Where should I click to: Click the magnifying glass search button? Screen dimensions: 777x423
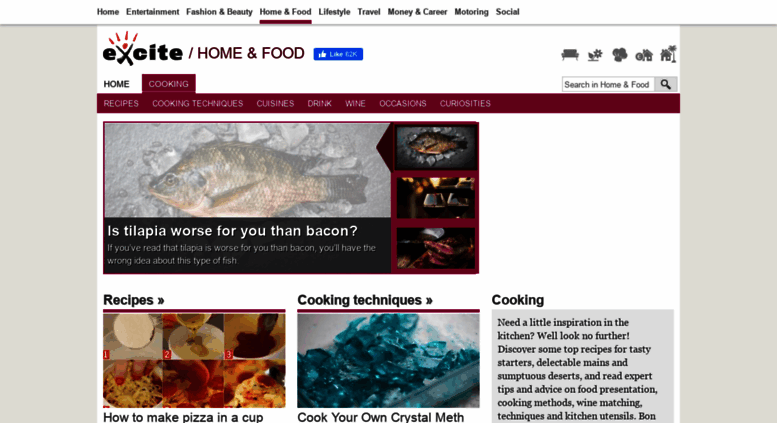pos(666,84)
